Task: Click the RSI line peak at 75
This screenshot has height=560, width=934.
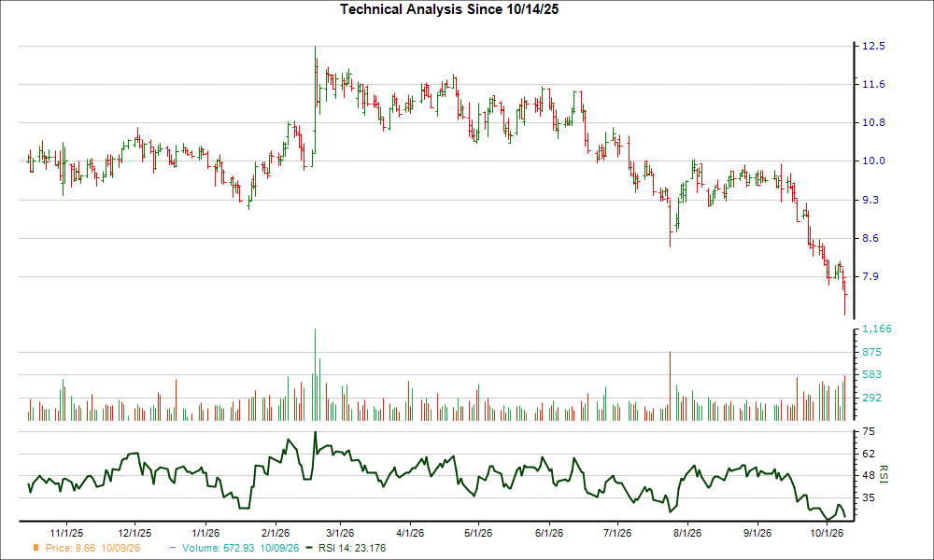Action: [x=315, y=433]
